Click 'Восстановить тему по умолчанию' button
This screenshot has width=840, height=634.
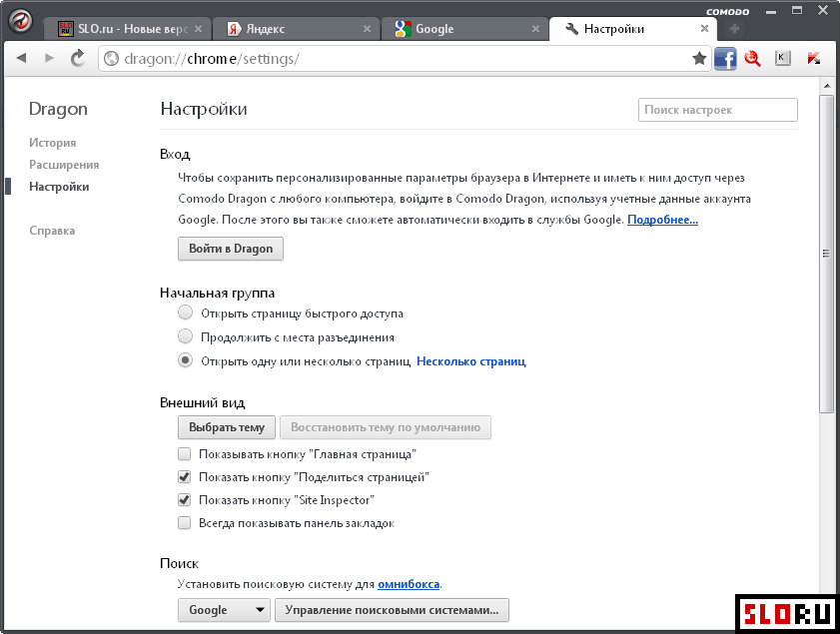coord(386,427)
